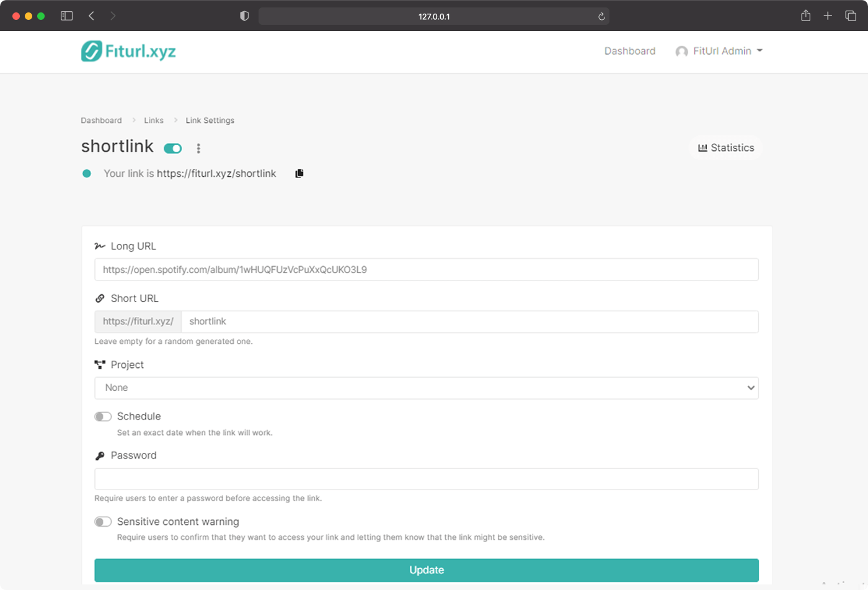
Task: Click the Fiturl.xyz logo
Action: [128, 51]
